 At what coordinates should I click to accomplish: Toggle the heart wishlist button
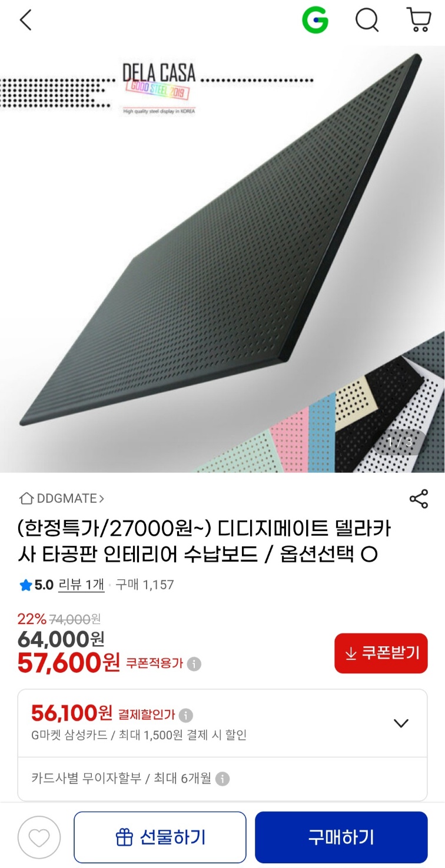pos(39,837)
